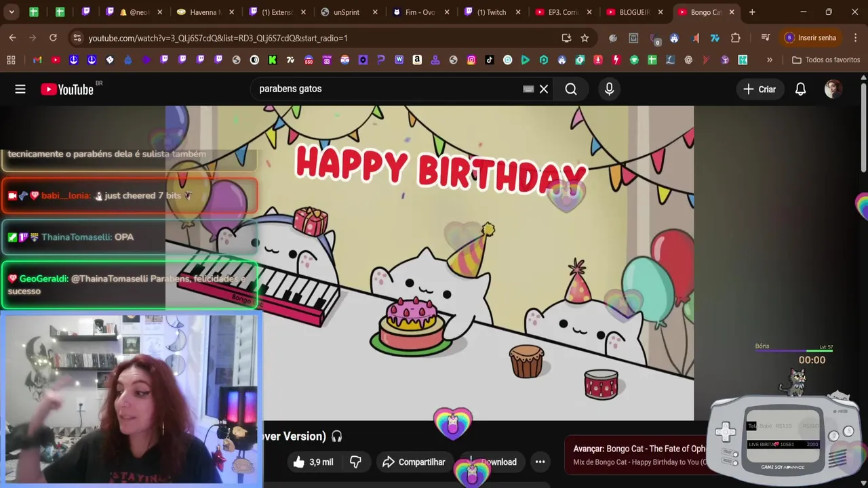Click the 7TV extension icon in toolbar
The height and width of the screenshot is (488, 868).
pyautogui.click(x=715, y=38)
